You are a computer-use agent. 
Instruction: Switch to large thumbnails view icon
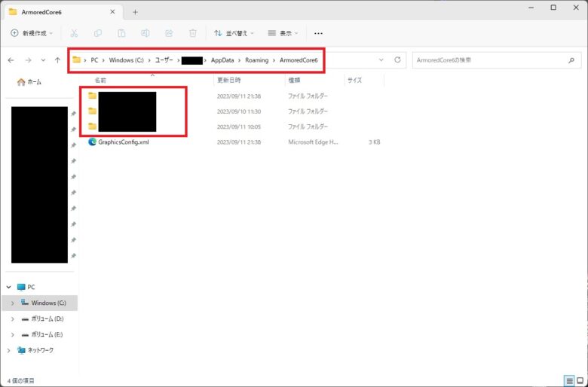click(579, 381)
